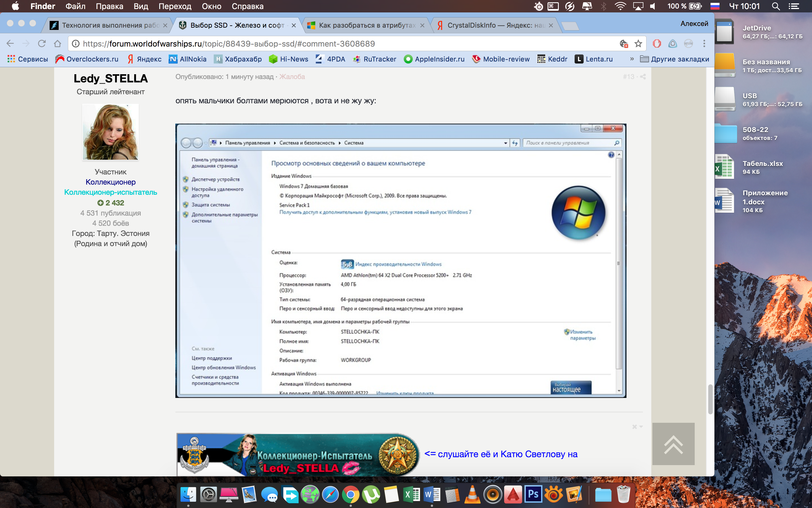Open the signature options dropdown arrow

[x=641, y=427]
